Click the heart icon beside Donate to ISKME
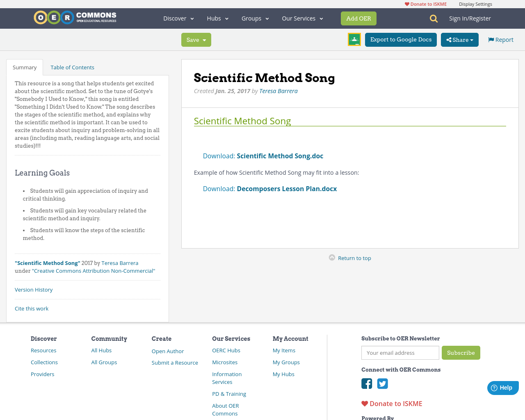This screenshot has width=525, height=420. click(406, 3)
